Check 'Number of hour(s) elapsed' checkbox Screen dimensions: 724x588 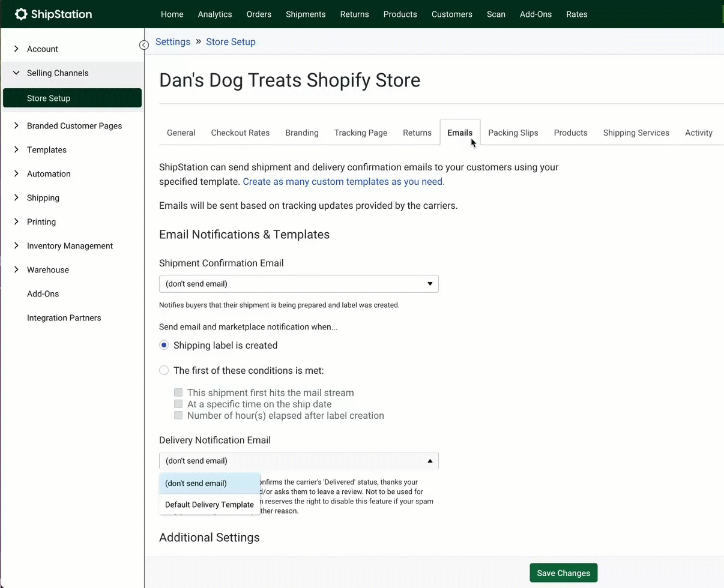[178, 416]
